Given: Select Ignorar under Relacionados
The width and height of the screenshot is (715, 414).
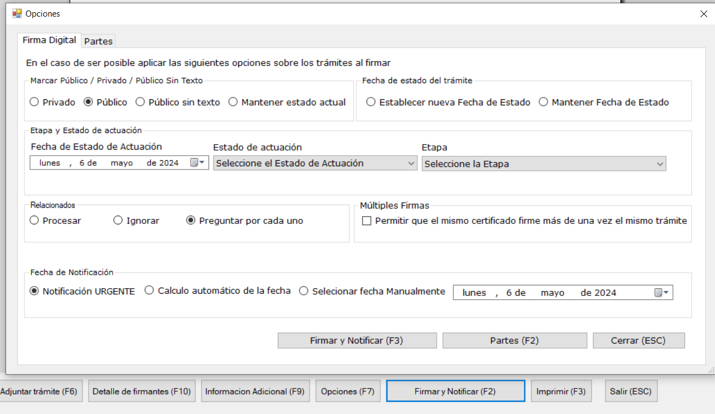Looking at the screenshot, I should tap(118, 220).
